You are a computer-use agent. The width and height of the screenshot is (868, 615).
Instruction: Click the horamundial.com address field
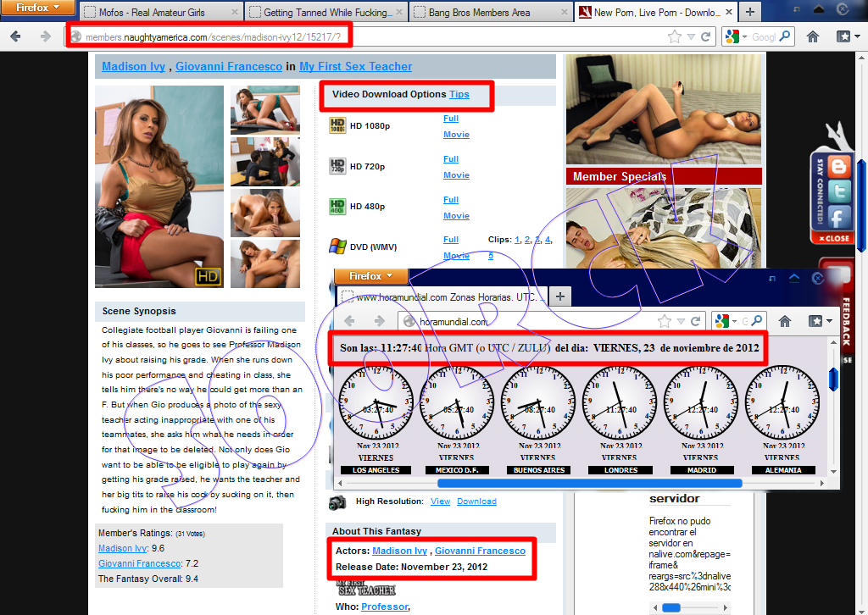pyautogui.click(x=526, y=321)
